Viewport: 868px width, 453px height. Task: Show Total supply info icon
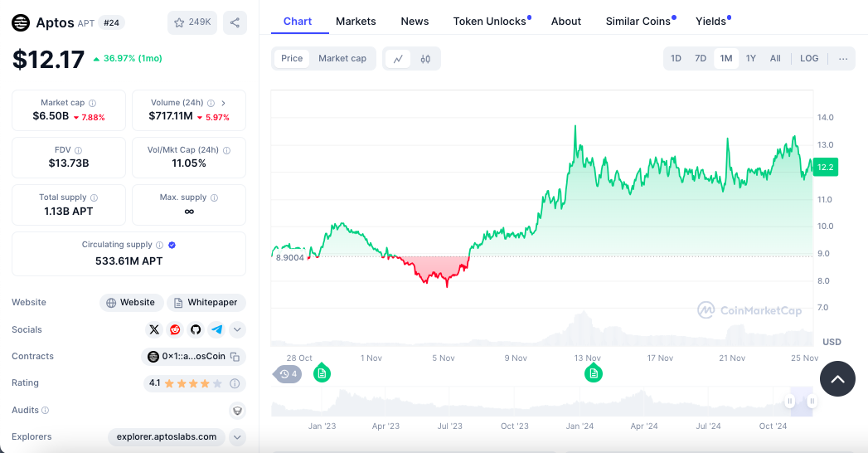pos(95,197)
